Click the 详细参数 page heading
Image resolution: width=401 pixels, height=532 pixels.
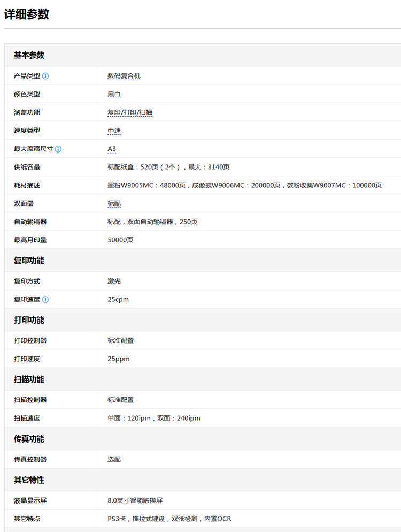27,14
